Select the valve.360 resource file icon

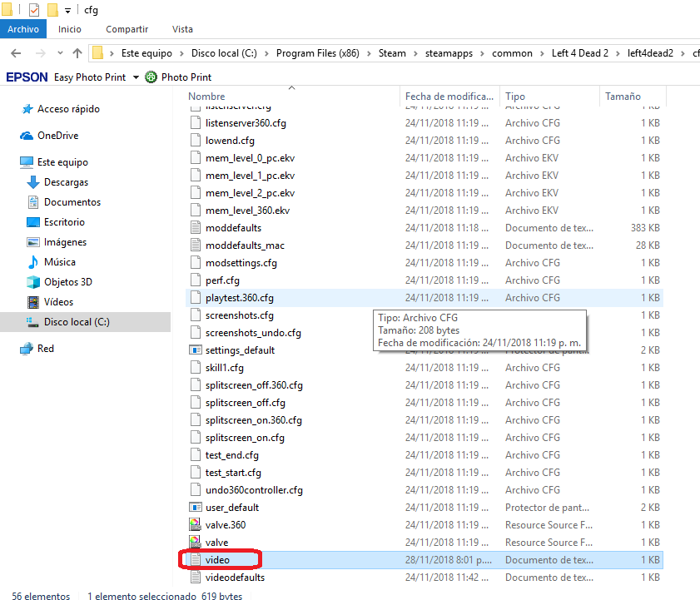(195, 525)
